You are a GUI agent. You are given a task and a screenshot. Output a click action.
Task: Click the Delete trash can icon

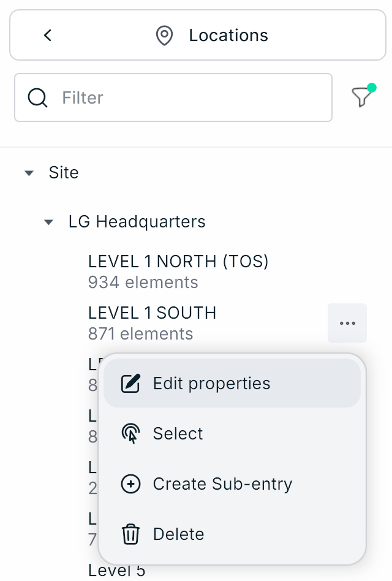point(130,534)
